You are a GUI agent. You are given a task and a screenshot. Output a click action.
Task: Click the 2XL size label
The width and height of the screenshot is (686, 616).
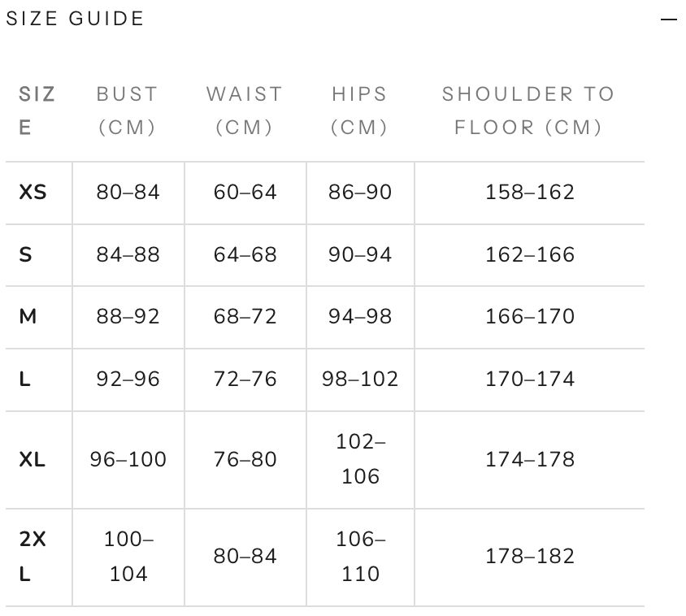point(33,557)
